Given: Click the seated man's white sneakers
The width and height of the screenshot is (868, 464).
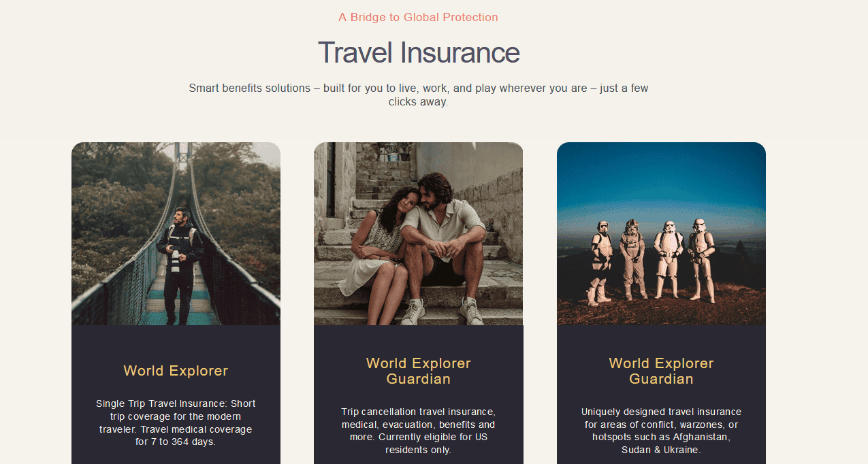Looking at the screenshot, I should (x=440, y=312).
